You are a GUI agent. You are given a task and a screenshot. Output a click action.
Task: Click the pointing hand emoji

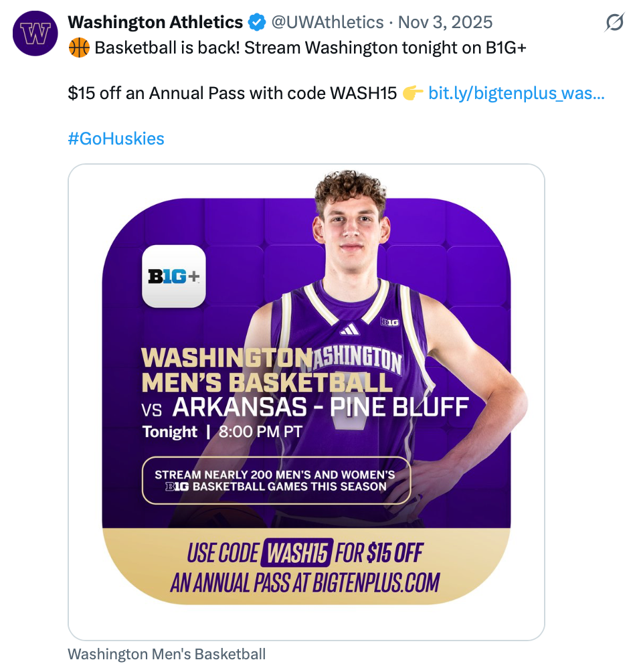click(x=412, y=93)
